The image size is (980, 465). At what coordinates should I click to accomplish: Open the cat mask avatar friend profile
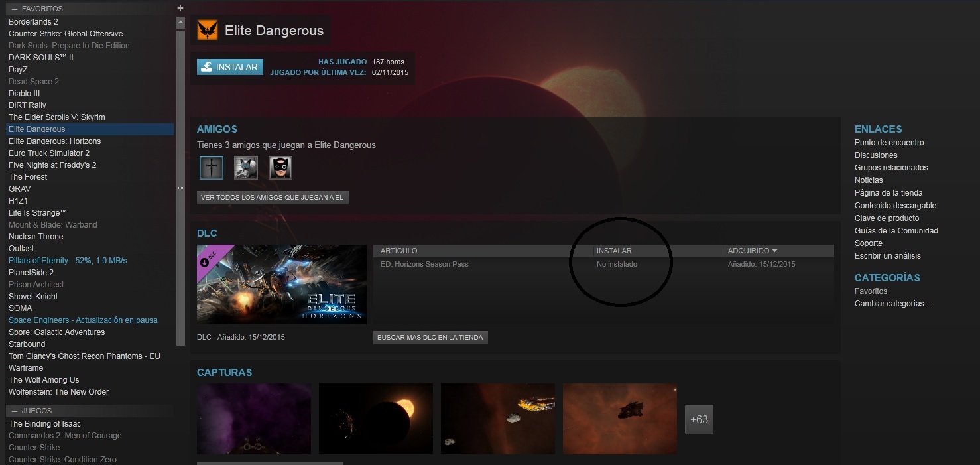tap(280, 168)
